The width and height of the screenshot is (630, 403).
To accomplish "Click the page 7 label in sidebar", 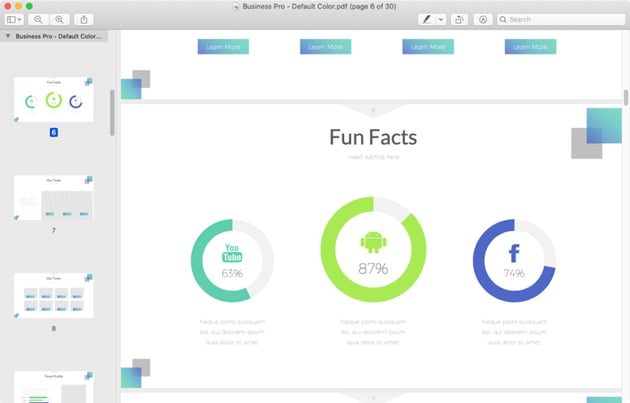I will [x=53, y=230].
